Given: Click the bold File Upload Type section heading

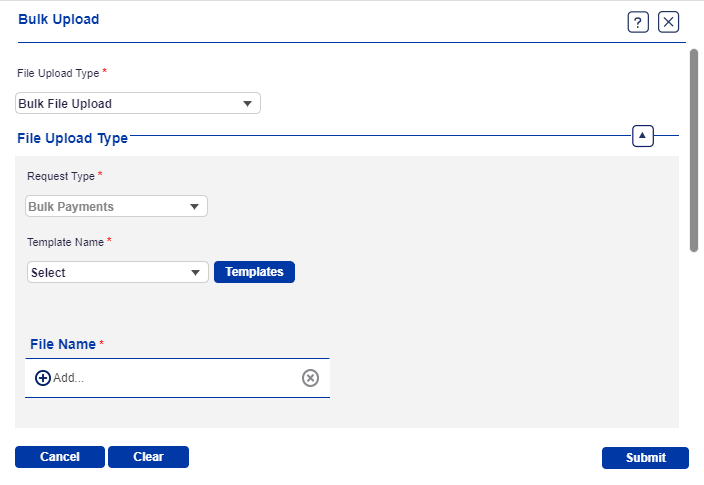Looking at the screenshot, I should tap(72, 138).
